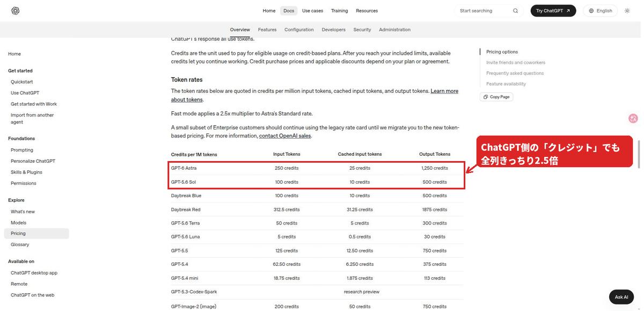Screen dimensions: 644x311
Task: Click the 312.5 credits input cell
Action: (x=287, y=209)
